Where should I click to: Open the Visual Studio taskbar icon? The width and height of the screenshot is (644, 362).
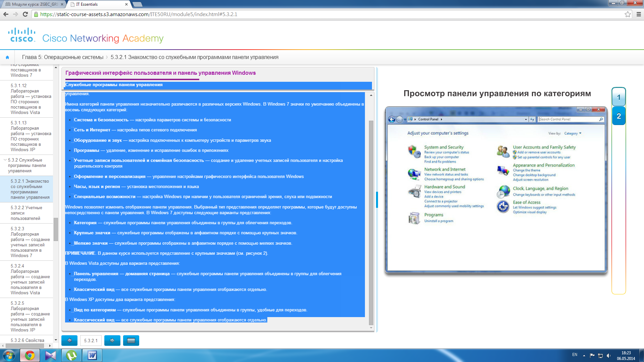[x=51, y=355]
